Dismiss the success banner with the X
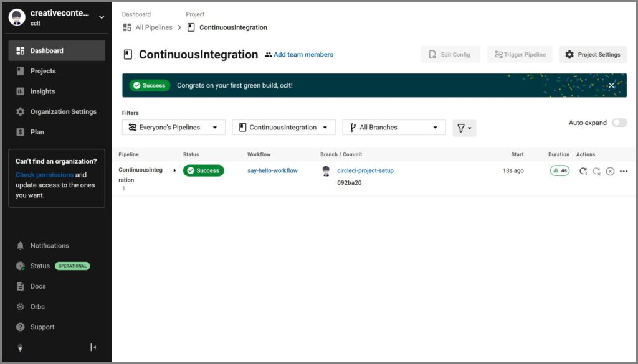Viewport: 638px width, 364px height. pyautogui.click(x=612, y=85)
